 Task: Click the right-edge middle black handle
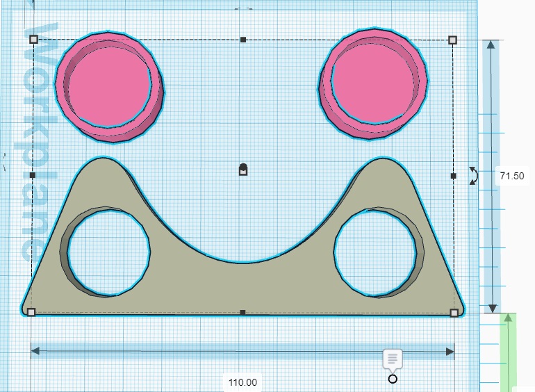[x=453, y=176]
